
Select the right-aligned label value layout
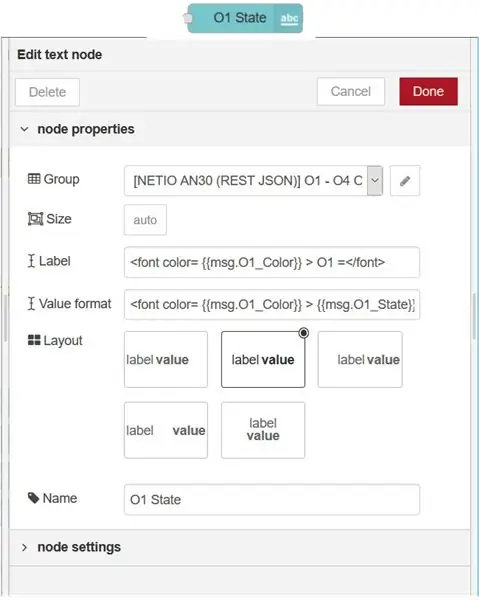(x=360, y=359)
